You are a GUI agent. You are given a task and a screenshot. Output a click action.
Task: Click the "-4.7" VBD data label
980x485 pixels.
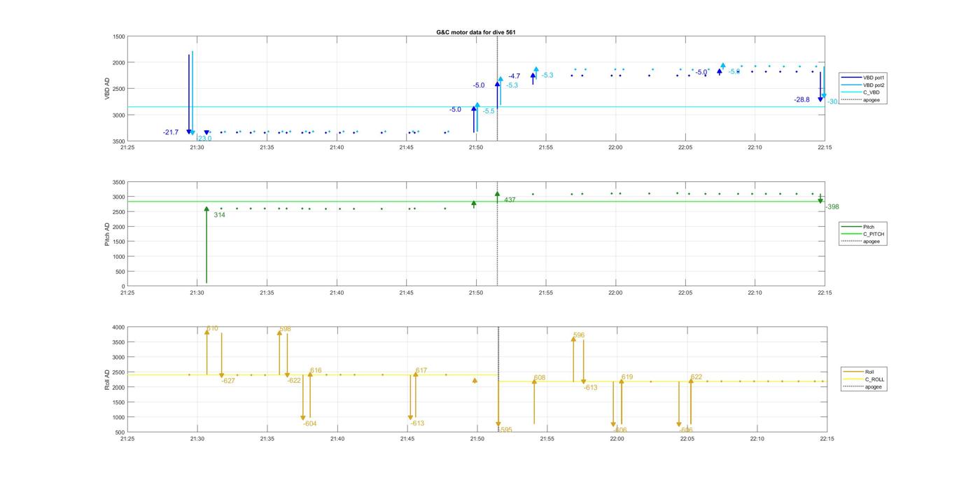[x=514, y=76]
